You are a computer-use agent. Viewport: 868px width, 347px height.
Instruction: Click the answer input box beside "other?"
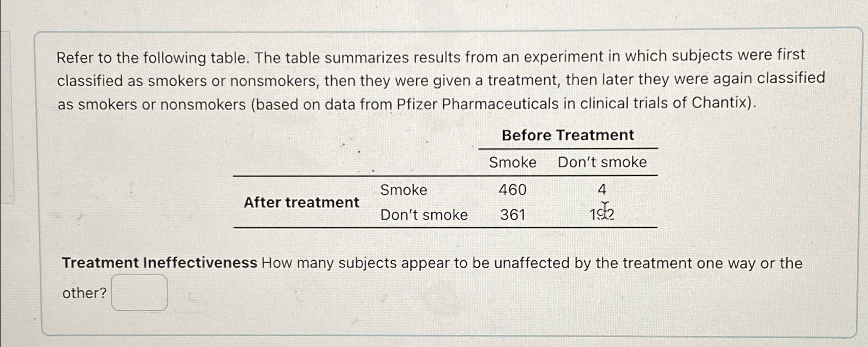coord(139,292)
